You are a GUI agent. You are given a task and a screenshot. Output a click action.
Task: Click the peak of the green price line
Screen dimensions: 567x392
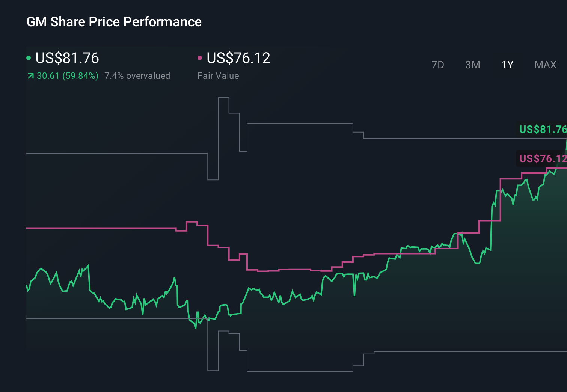pyautogui.click(x=565, y=143)
